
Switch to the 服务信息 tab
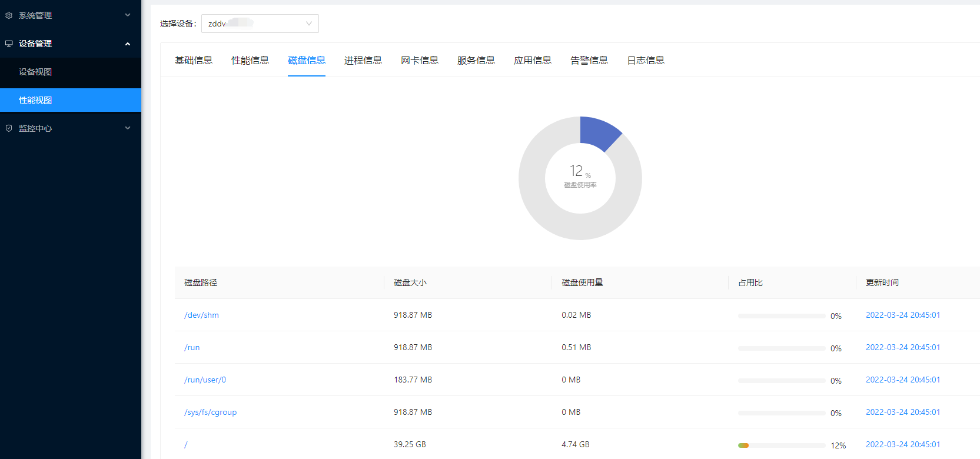pyautogui.click(x=476, y=60)
